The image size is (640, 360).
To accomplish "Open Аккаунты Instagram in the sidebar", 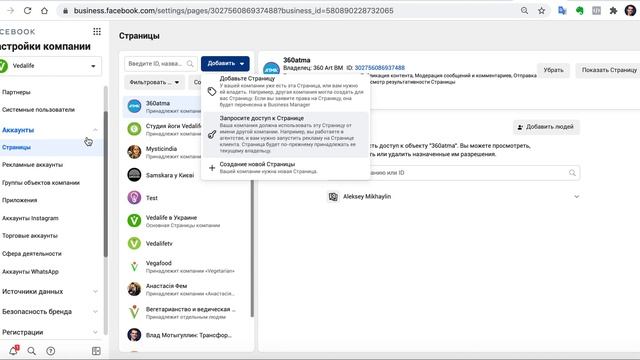I will click(x=30, y=218).
